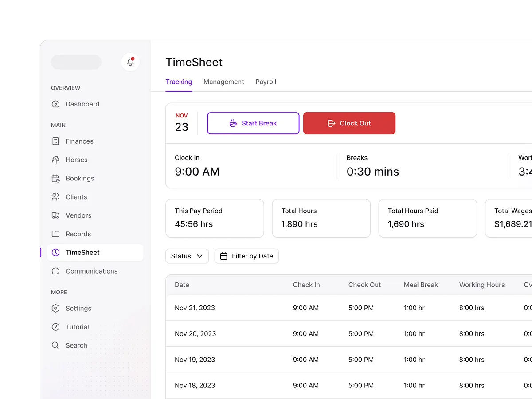
Task: Open Clients from the sidebar icon
Action: (x=55, y=197)
